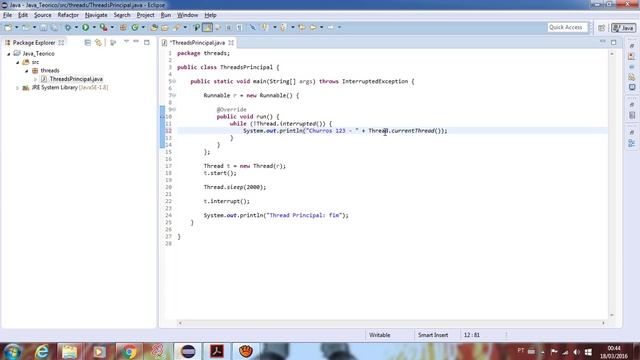Click the editor vertical scrollbar down arrow
640x360 pixels.
(611, 315)
